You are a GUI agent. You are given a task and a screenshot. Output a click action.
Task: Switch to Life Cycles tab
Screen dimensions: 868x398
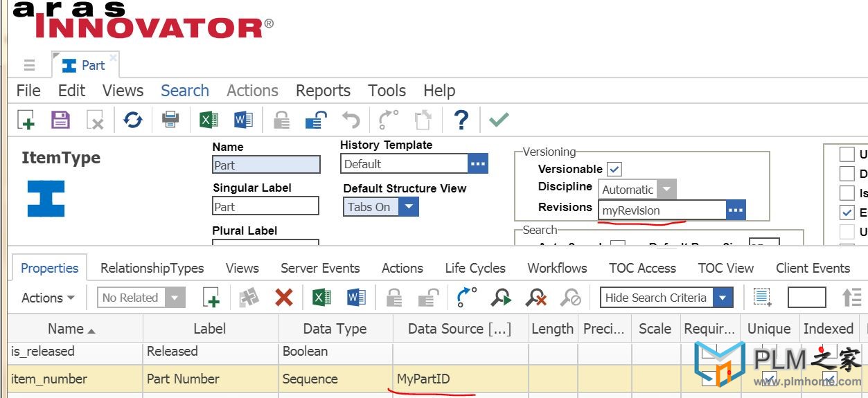(x=475, y=268)
